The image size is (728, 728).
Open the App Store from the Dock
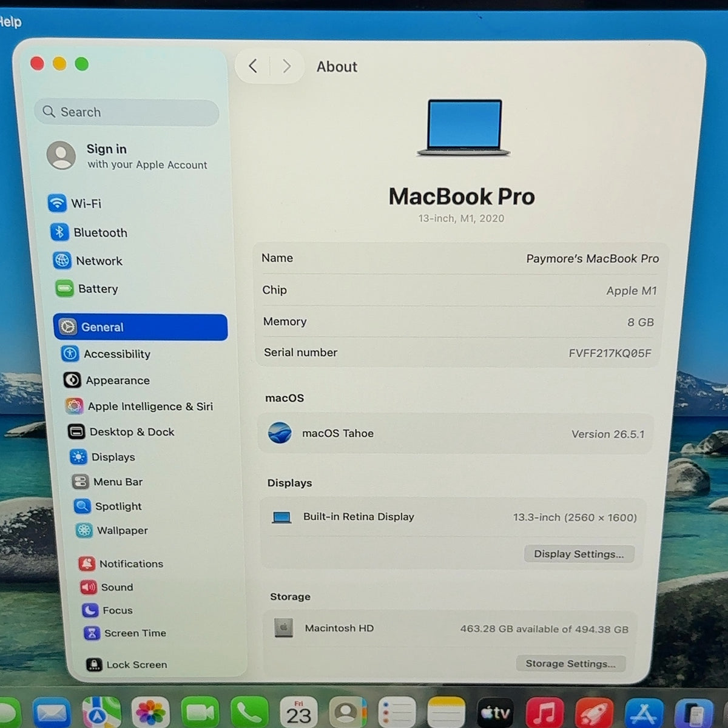[x=643, y=712]
